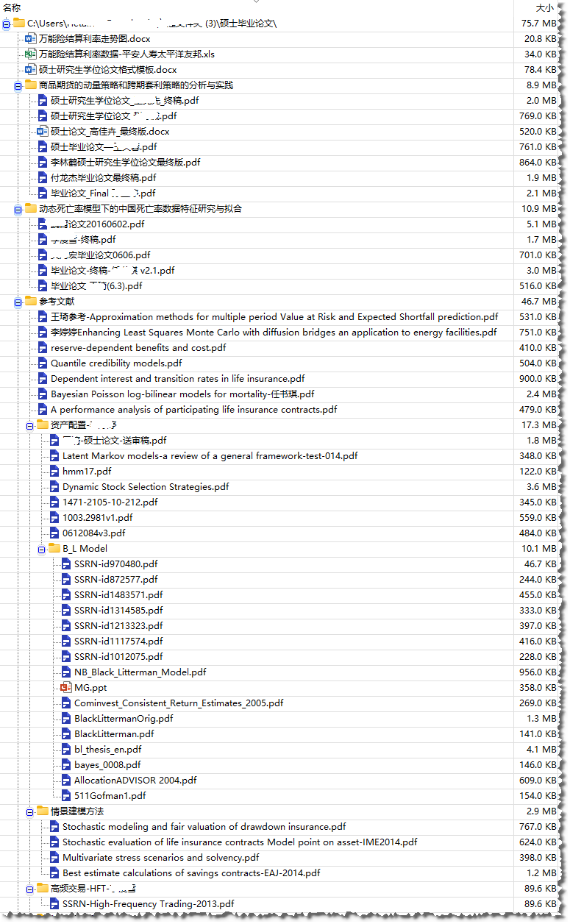
Task: Click the Word icon for 万能险结算利率走势图.docx
Action: (31, 38)
